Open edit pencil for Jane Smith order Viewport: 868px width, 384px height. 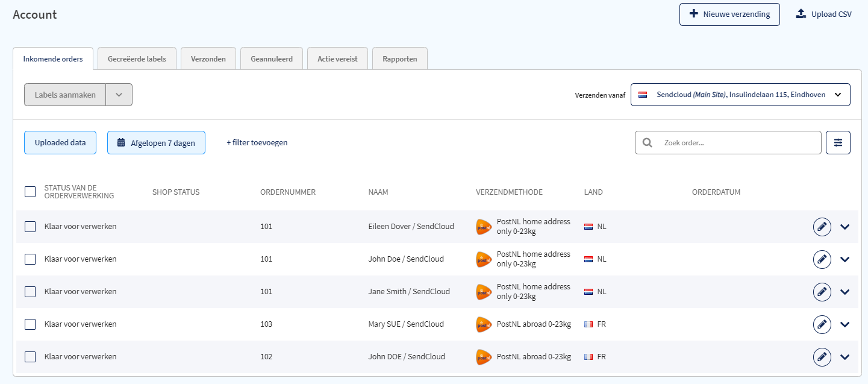(822, 292)
